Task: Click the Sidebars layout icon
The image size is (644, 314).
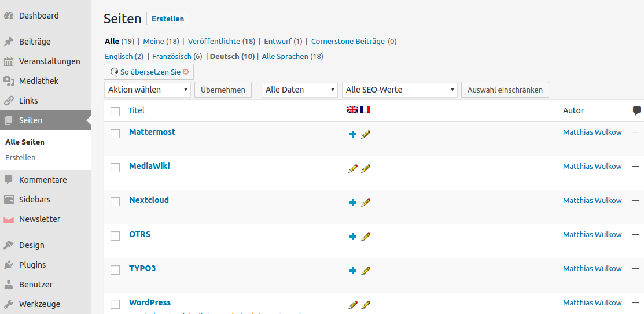Action: (9, 200)
